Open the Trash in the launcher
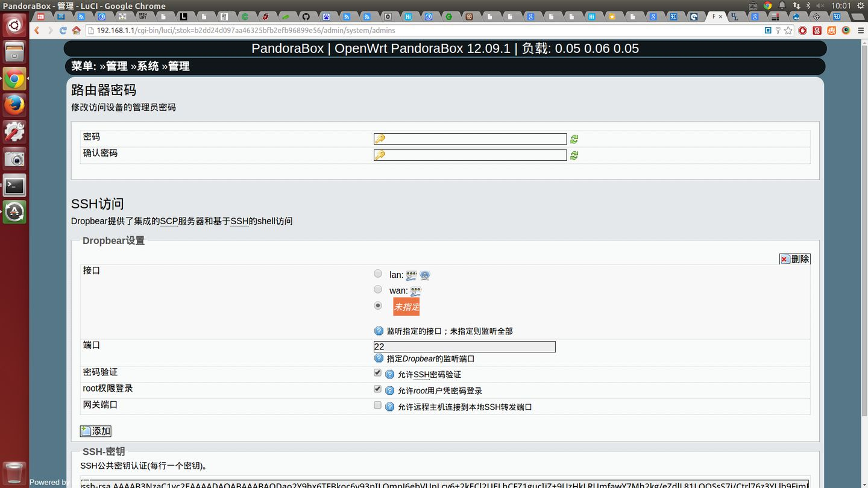 click(14, 473)
